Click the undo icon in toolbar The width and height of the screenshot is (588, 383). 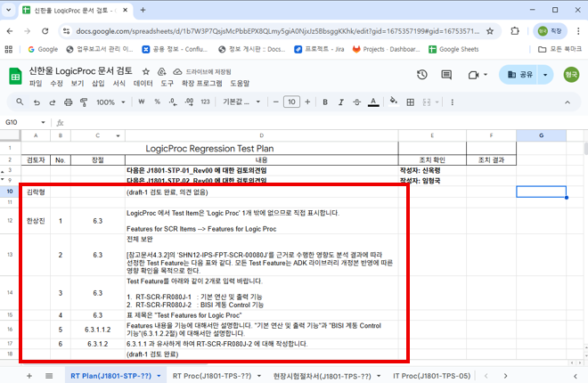click(x=37, y=102)
